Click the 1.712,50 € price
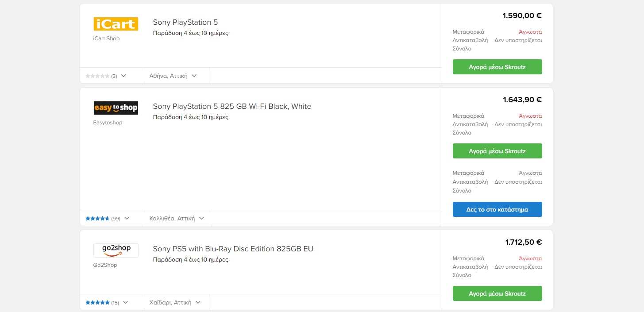Screen dimensions: 644x312 click(x=524, y=242)
